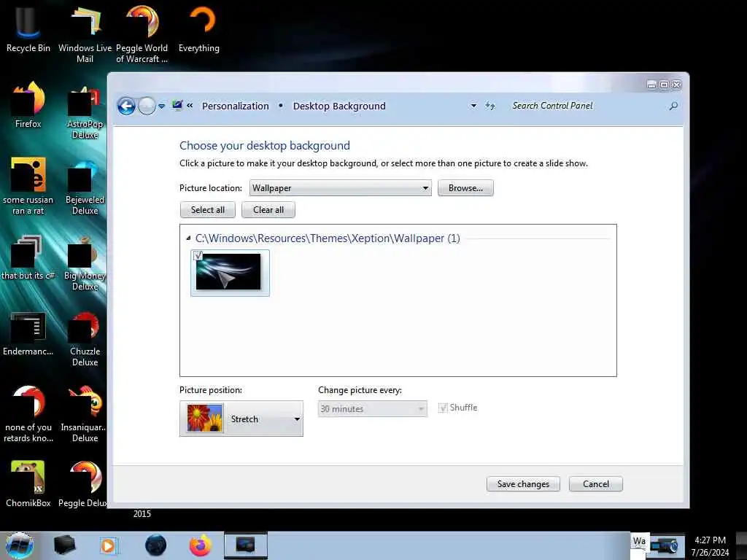Open Firefox from the taskbar
Screen dimensions: 747x560
[x=200, y=545]
